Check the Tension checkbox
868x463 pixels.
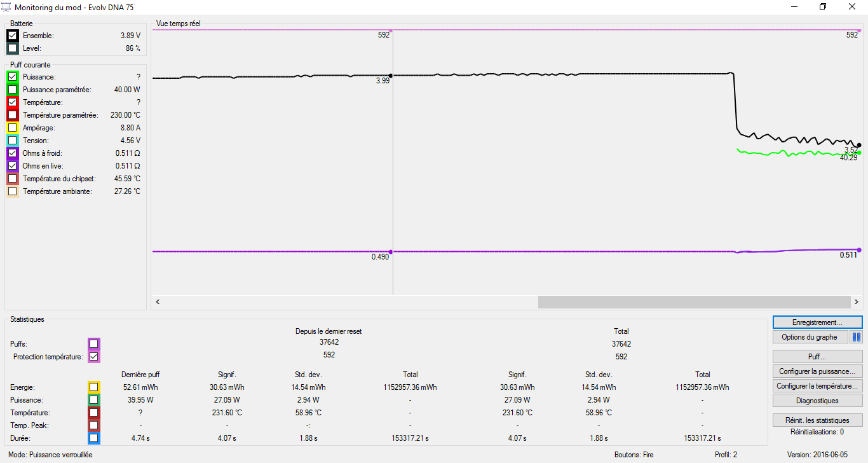pos(13,141)
